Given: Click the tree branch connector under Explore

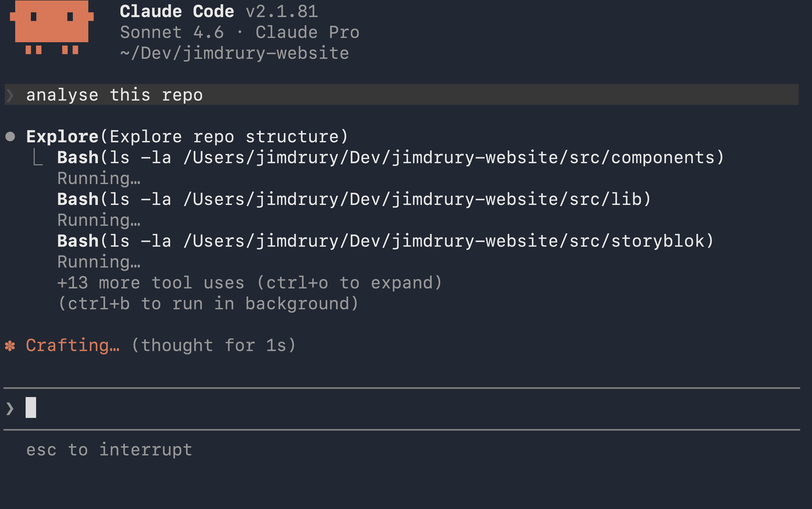Looking at the screenshot, I should point(38,157).
